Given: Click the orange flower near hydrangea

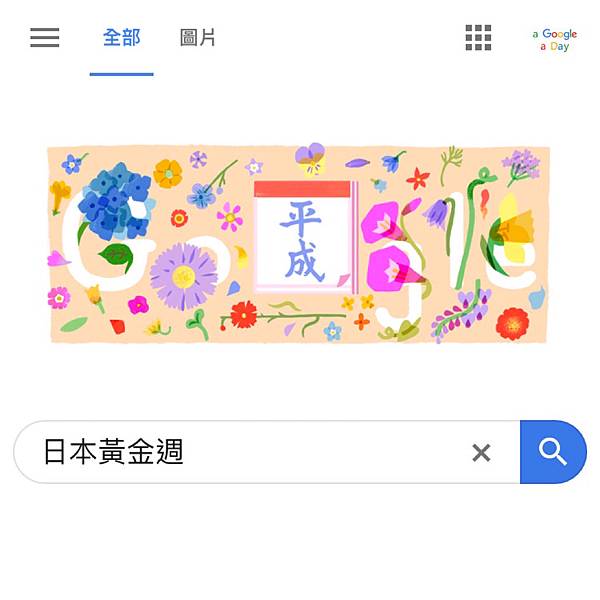Looking at the screenshot, I should pyautogui.click(x=168, y=173).
